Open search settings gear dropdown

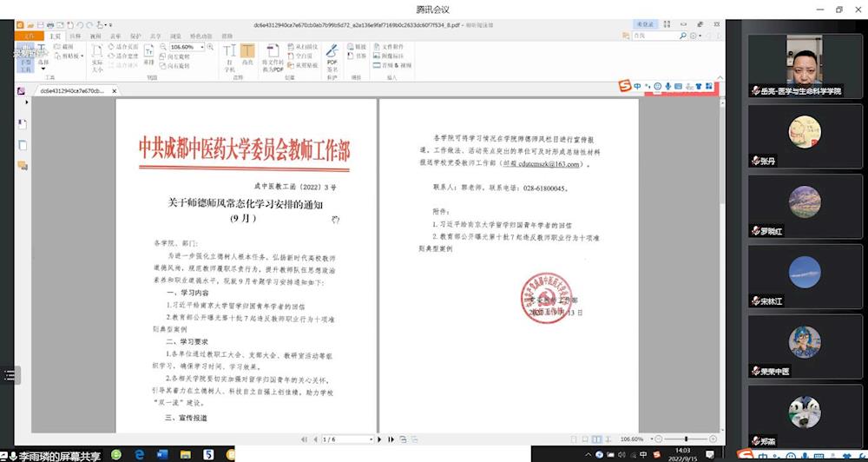coord(694,36)
